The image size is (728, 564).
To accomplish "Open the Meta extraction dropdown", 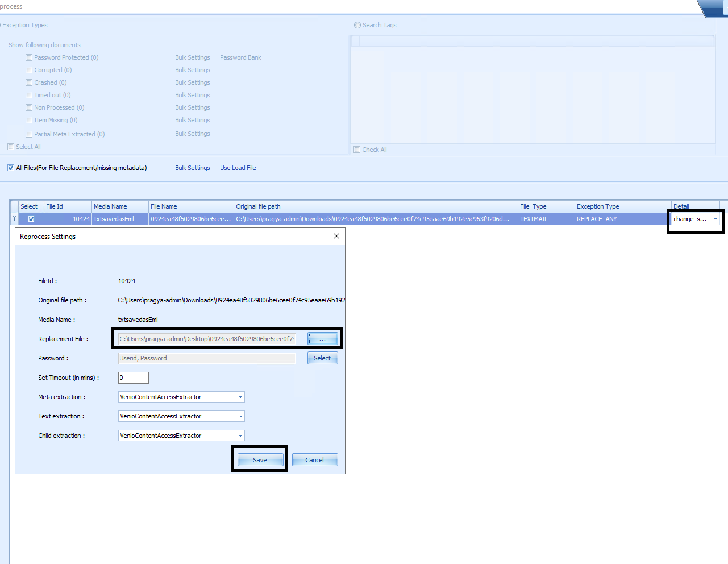I will [x=240, y=397].
